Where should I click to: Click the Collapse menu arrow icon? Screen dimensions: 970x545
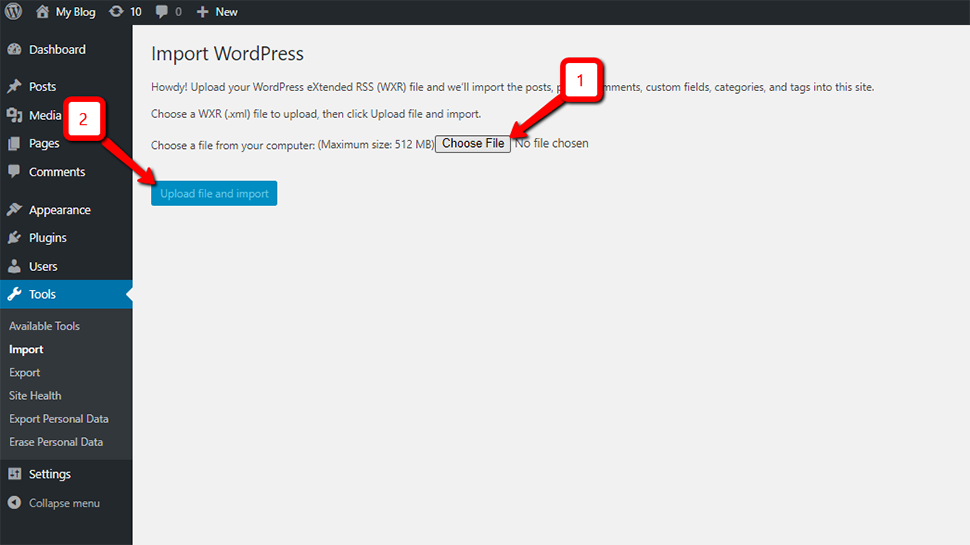click(x=14, y=503)
